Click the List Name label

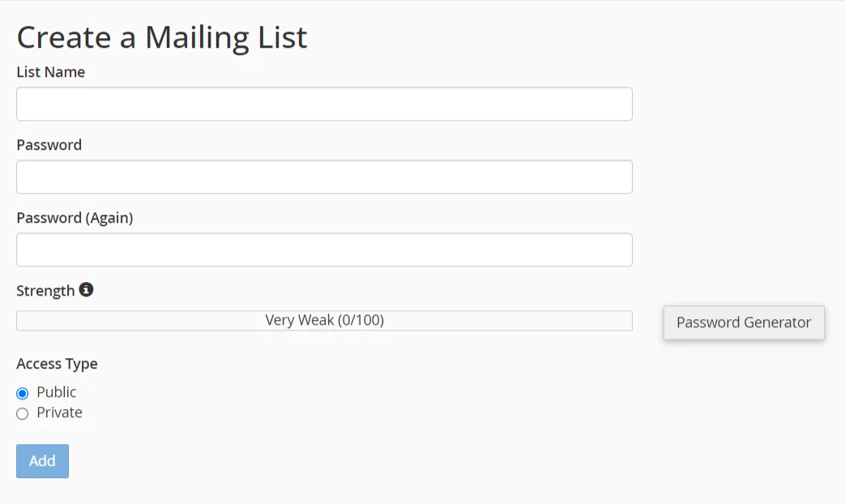(50, 72)
